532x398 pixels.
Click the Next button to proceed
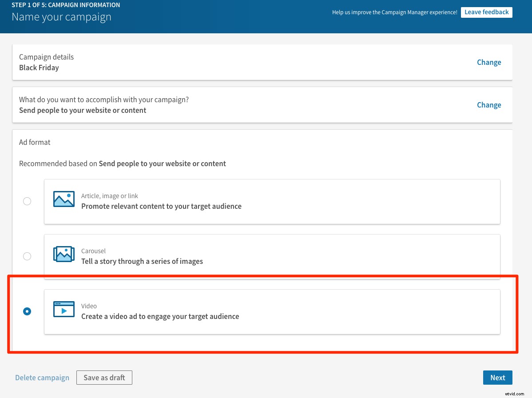click(497, 377)
